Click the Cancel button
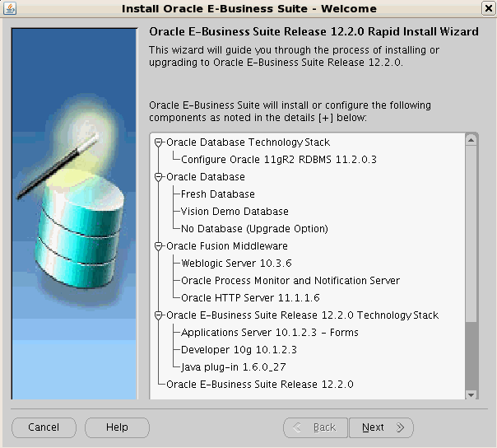 pyautogui.click(x=44, y=427)
